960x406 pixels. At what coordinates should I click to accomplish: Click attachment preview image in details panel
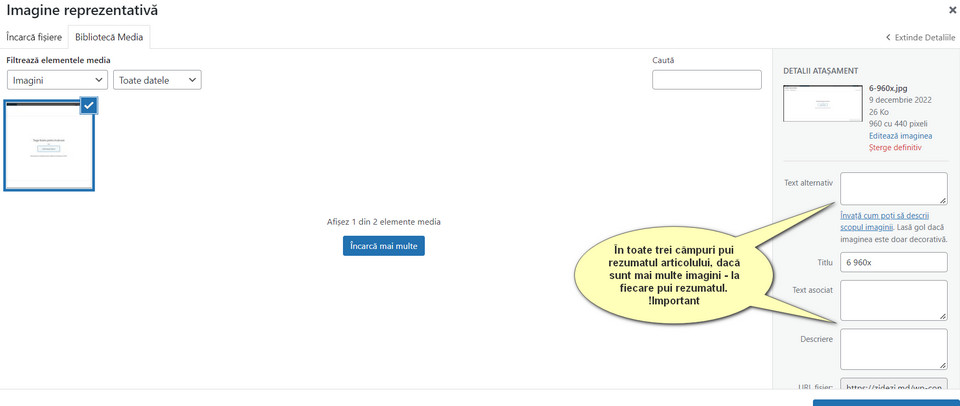click(x=822, y=103)
